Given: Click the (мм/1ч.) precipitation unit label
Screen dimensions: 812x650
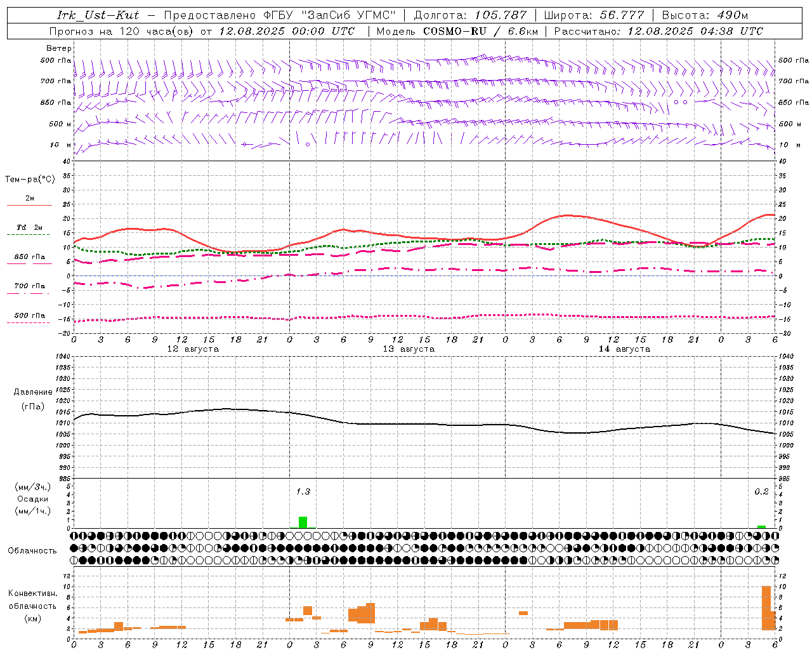Looking at the screenshot, I should coord(33,511).
